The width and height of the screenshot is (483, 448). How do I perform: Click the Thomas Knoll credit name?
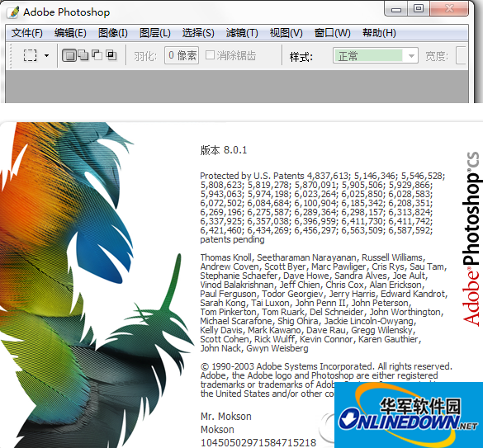coord(226,257)
